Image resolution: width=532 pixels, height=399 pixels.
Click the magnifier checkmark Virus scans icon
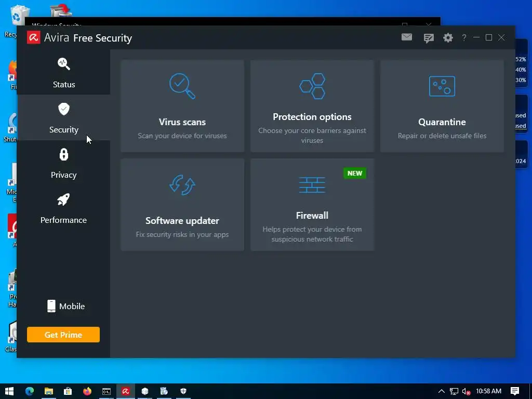point(182,86)
